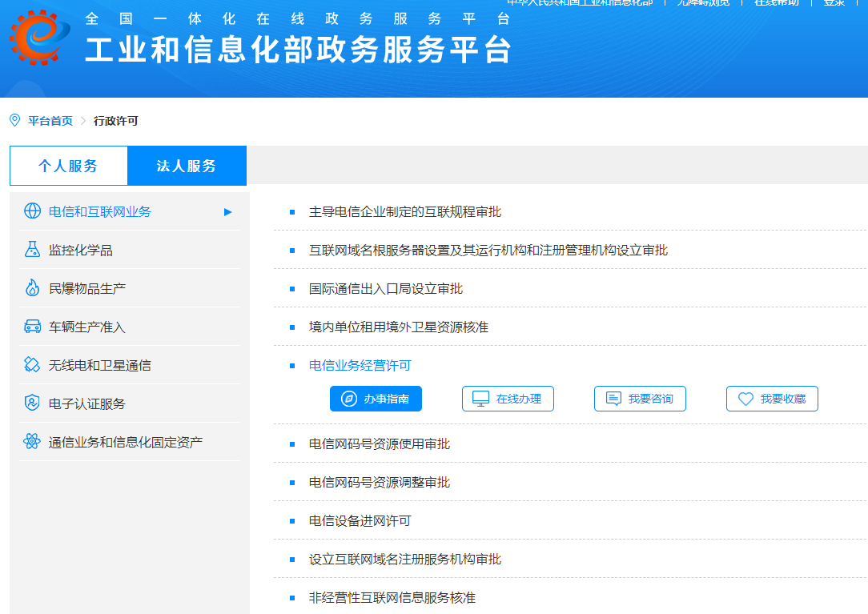Click the chat icon on 我要咨询 button
The width and height of the screenshot is (868, 614).
(x=613, y=399)
